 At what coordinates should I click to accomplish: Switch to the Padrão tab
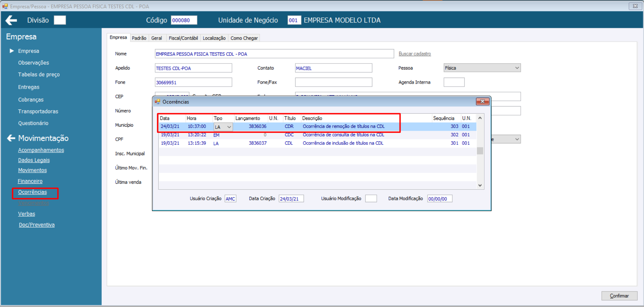(x=139, y=38)
